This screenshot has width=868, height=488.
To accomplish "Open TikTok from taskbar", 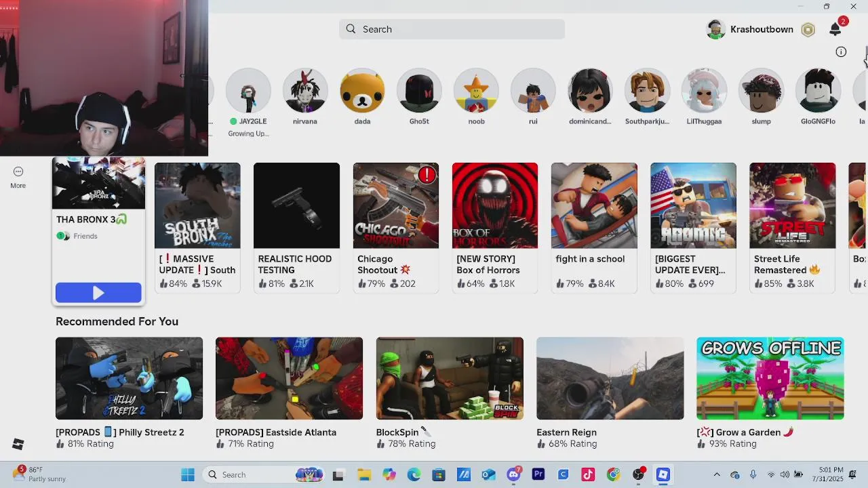I will [588, 474].
